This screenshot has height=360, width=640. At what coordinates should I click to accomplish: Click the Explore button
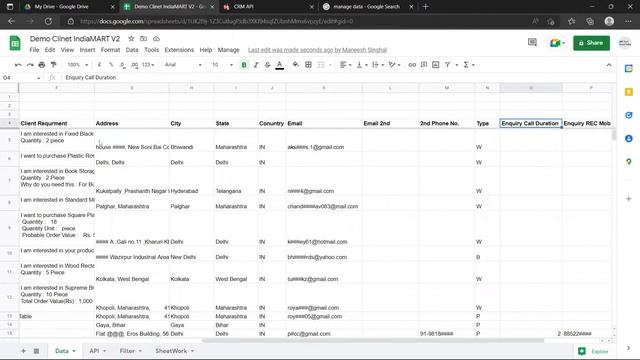(x=594, y=351)
